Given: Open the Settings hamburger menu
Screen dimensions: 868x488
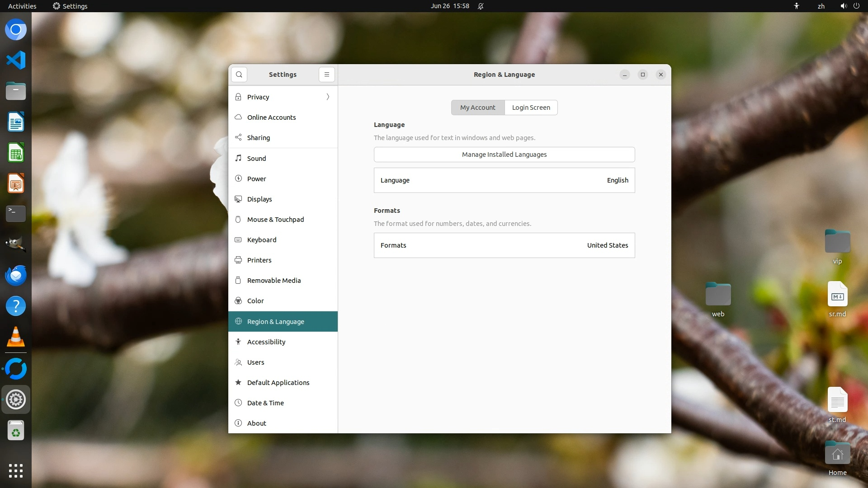Looking at the screenshot, I should click(326, 75).
